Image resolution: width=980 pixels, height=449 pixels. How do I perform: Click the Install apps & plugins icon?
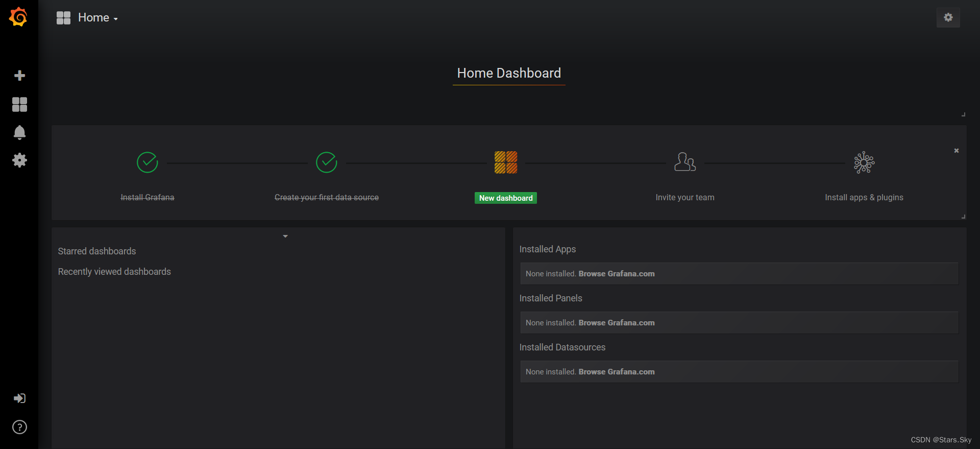tap(864, 162)
